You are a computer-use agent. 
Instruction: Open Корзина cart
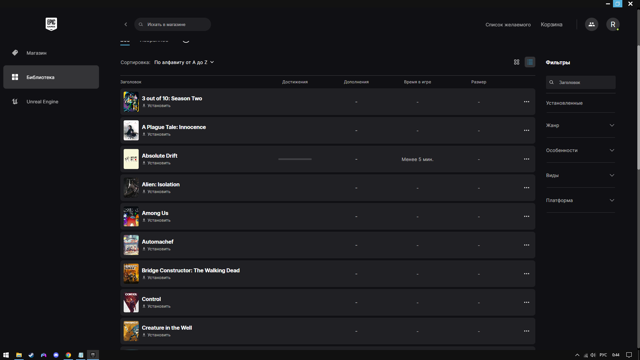click(x=551, y=24)
